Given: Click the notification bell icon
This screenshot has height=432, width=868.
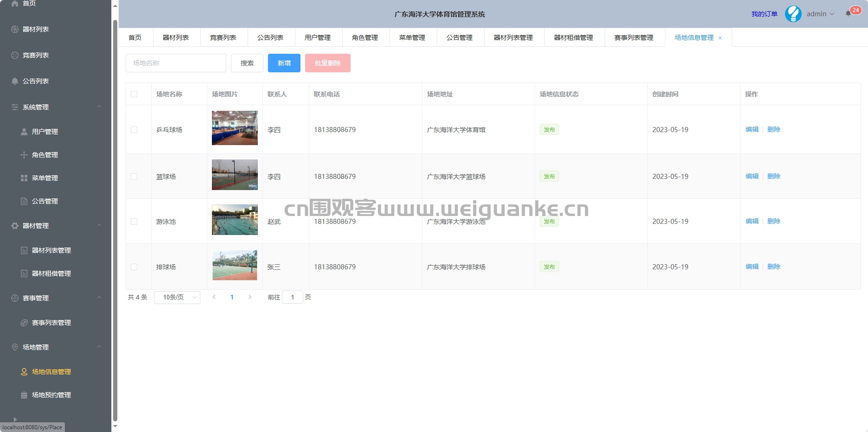Looking at the screenshot, I should (848, 13).
